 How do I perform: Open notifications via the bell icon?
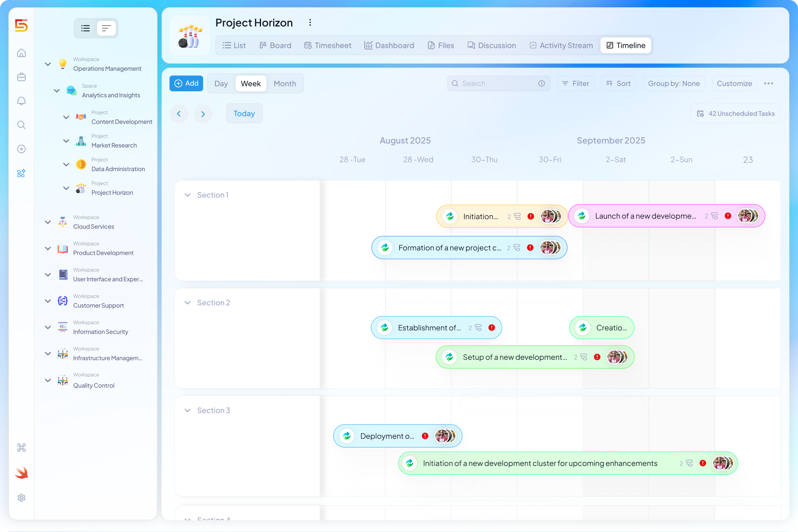click(21, 101)
